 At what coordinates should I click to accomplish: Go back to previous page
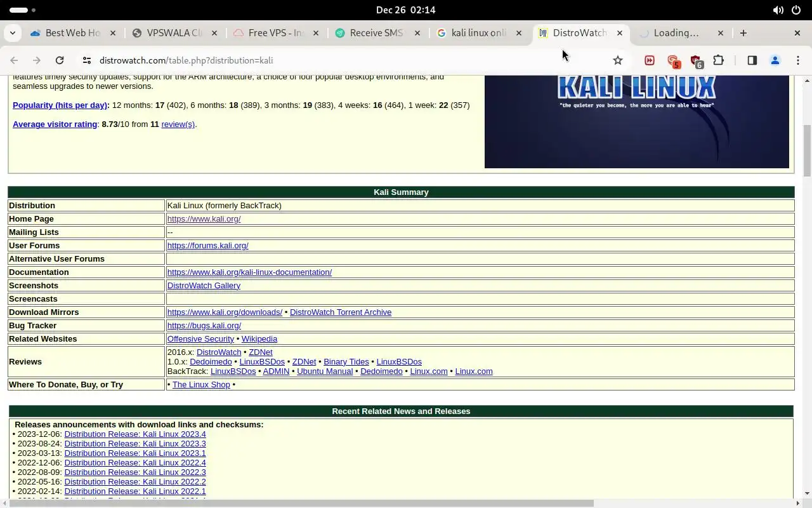[14, 60]
